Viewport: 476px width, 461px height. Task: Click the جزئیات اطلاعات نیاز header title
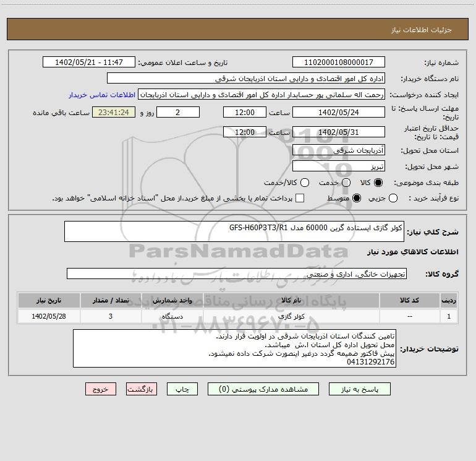click(422, 30)
